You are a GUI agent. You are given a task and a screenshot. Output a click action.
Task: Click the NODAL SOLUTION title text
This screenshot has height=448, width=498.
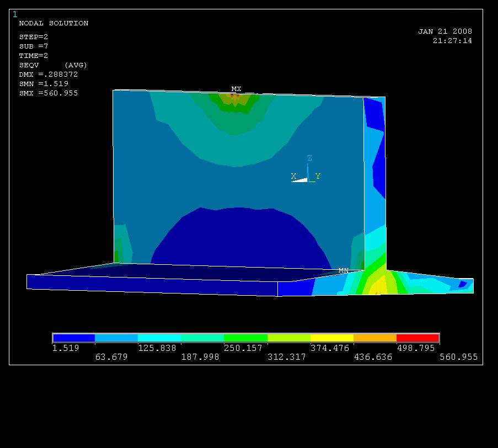[x=53, y=23]
